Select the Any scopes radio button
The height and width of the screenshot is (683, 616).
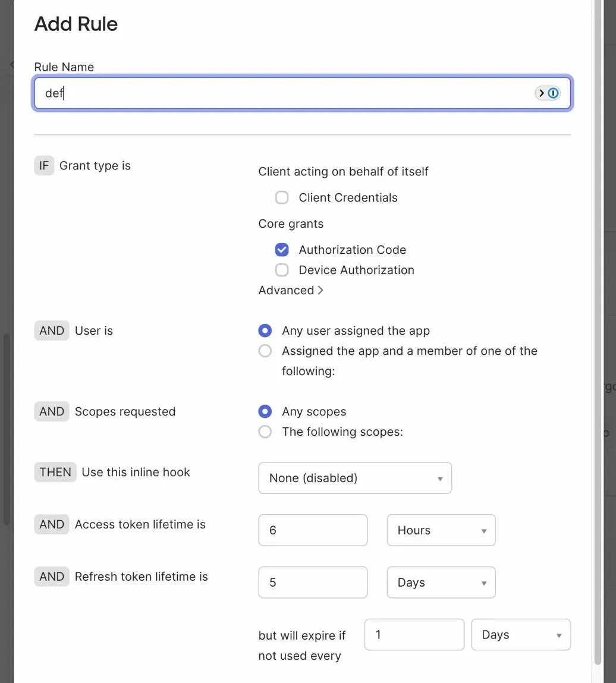(265, 411)
